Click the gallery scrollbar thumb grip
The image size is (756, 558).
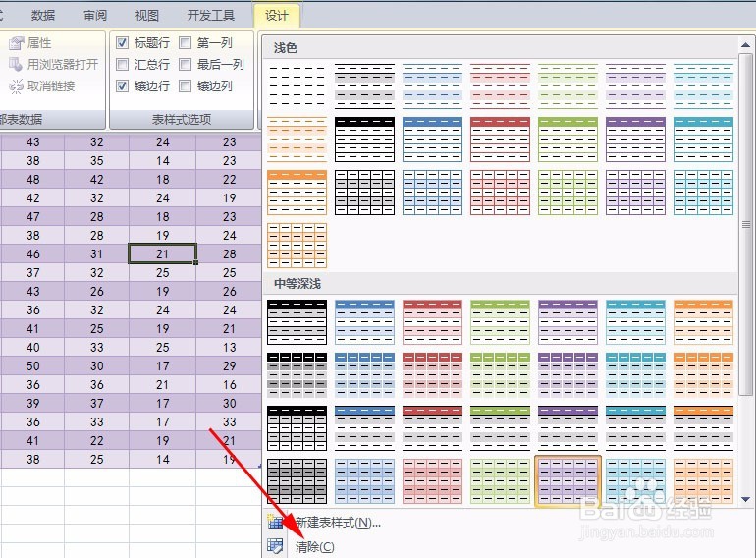click(x=746, y=224)
